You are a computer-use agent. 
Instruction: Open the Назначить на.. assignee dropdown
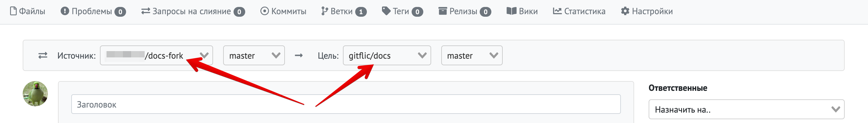[x=746, y=109]
